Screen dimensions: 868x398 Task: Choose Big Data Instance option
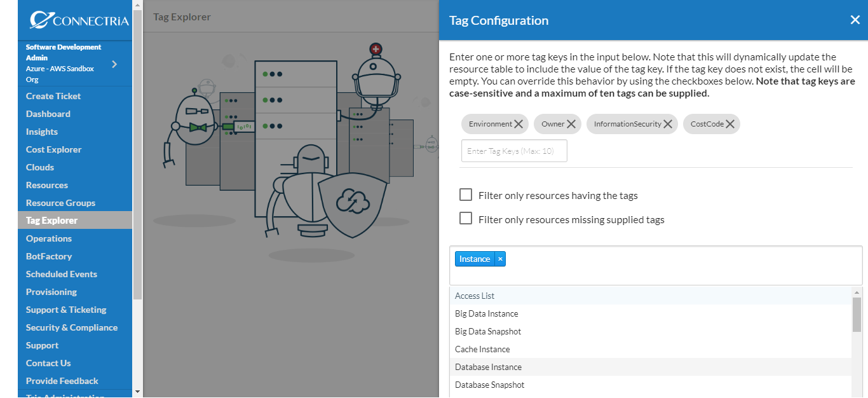pyautogui.click(x=650, y=313)
